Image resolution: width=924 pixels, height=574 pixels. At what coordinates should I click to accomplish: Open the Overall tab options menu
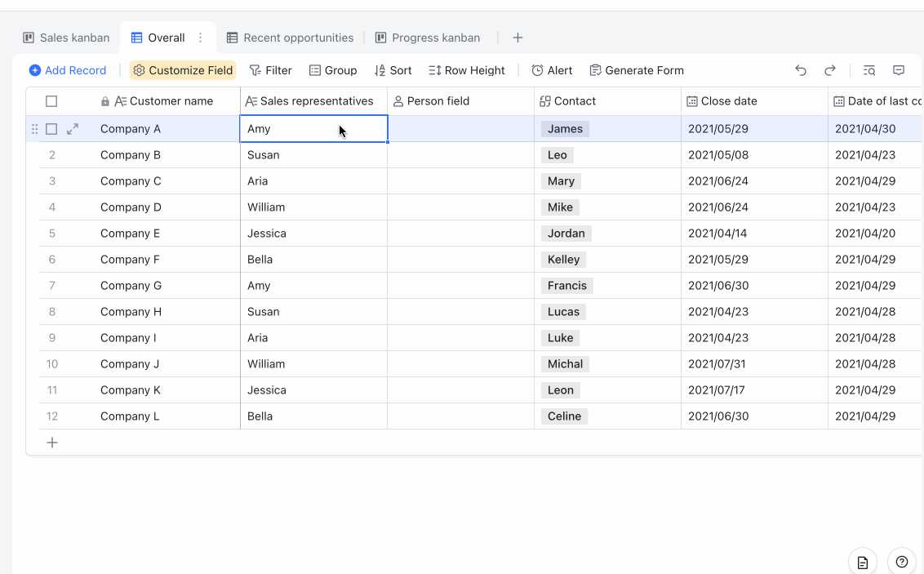201,38
